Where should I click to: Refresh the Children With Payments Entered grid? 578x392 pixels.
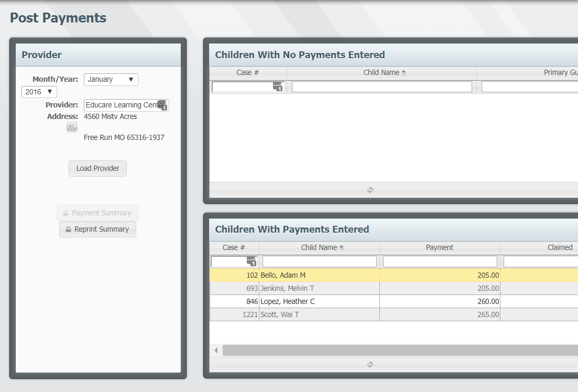point(370,364)
